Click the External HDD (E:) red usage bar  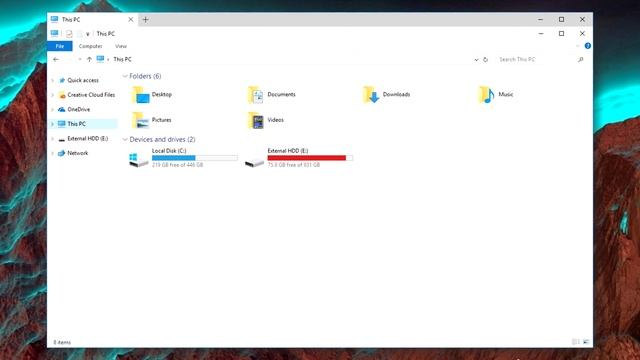(x=310, y=158)
